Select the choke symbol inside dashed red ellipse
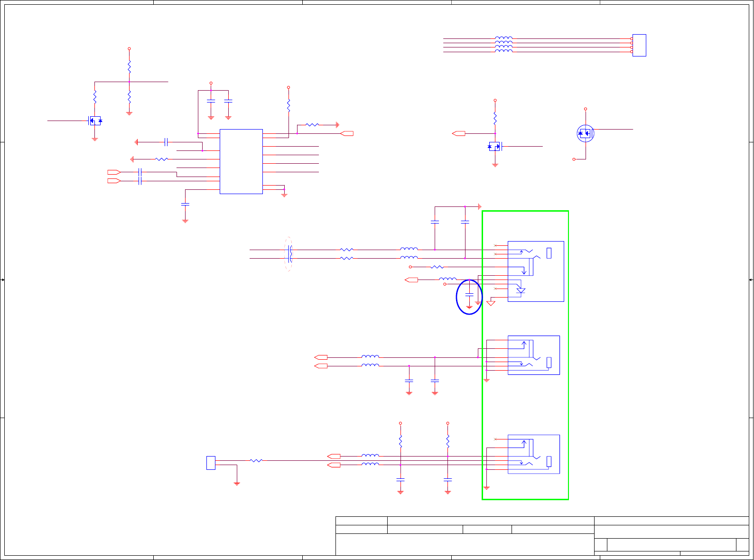This screenshot has height=560, width=754. [x=289, y=254]
